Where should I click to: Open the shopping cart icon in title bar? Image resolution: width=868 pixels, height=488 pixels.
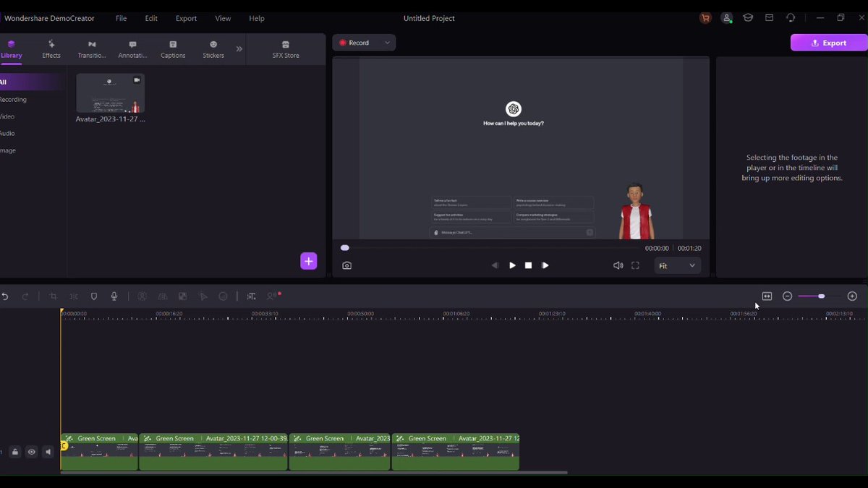(x=705, y=18)
